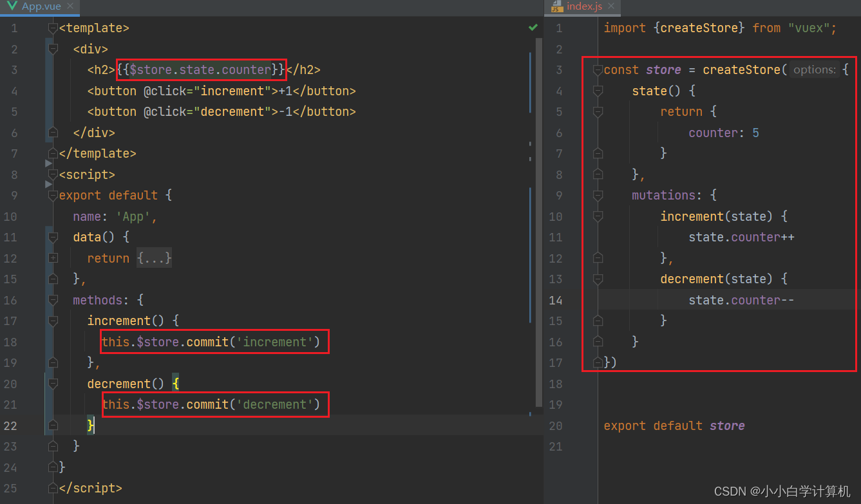Click fold end marker on index.js line 15
The width and height of the screenshot is (861, 504).
click(598, 321)
